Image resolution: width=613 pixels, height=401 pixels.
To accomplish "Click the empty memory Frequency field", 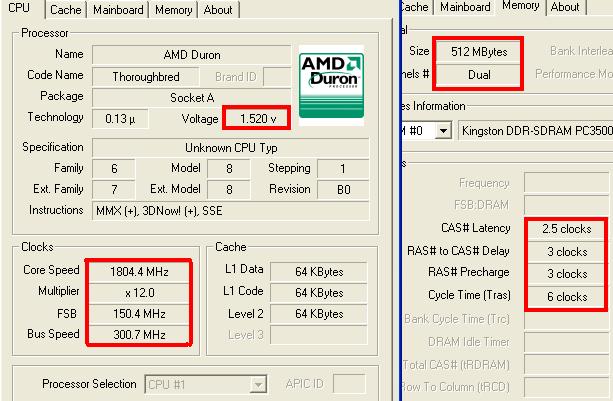I will click(566, 183).
